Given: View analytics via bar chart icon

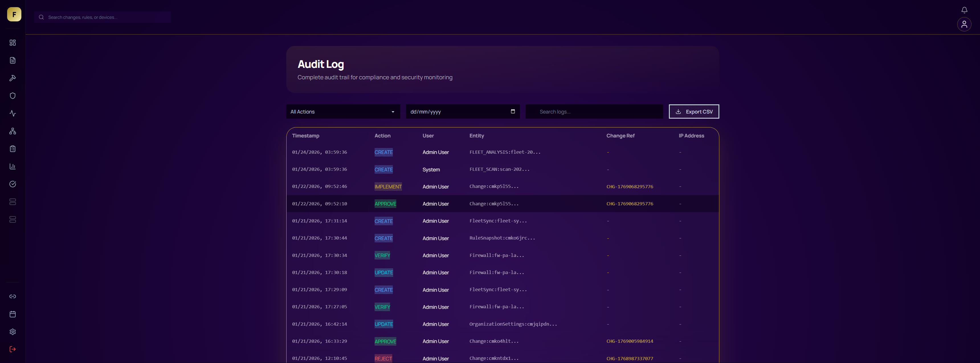Looking at the screenshot, I should tap(13, 166).
